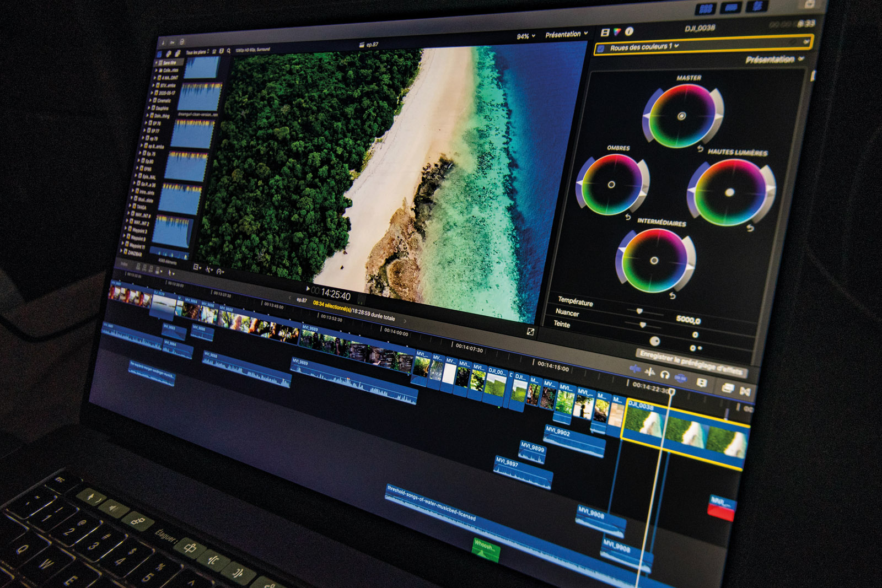Viewport: 882px width, 588px height.
Task: Open the Info inspector icon
Action: (629, 31)
